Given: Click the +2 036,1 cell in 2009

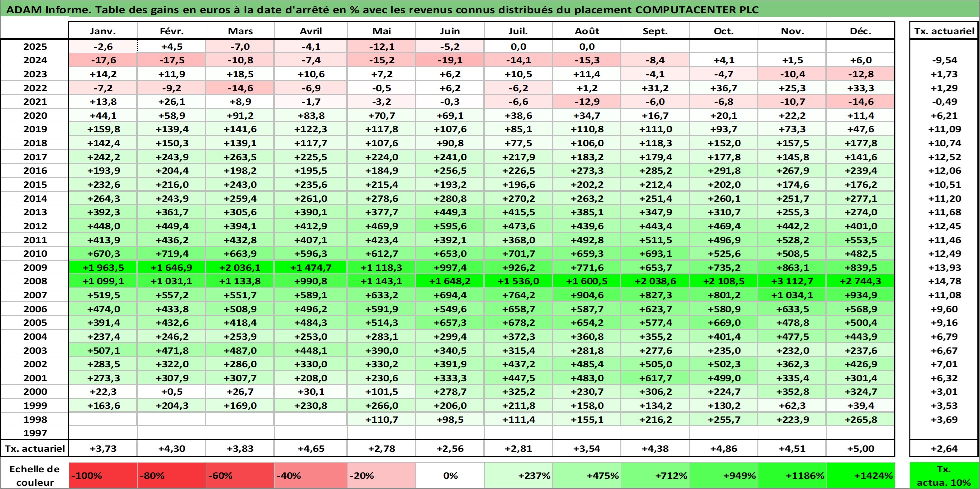Looking at the screenshot, I should [240, 268].
